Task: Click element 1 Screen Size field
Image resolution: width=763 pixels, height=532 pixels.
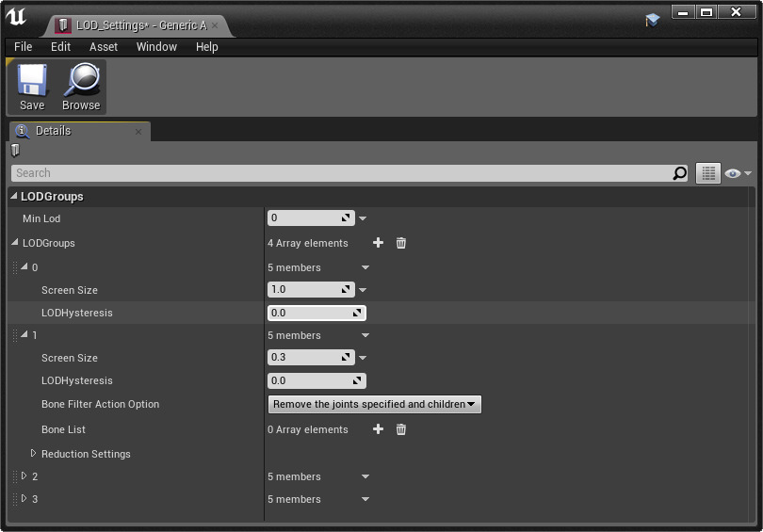Action: tap(311, 358)
